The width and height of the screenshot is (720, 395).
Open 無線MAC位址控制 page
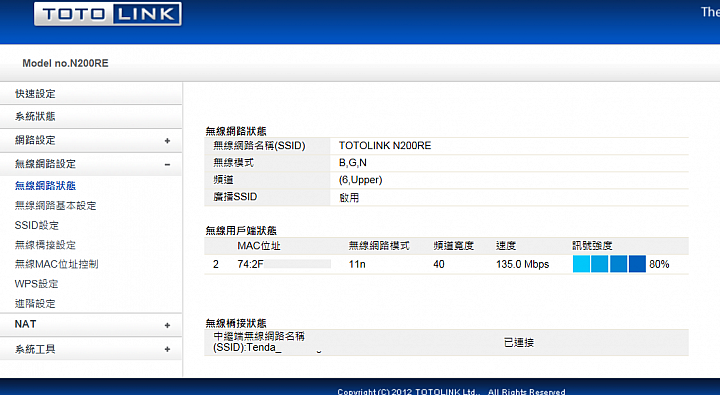pos(56,264)
